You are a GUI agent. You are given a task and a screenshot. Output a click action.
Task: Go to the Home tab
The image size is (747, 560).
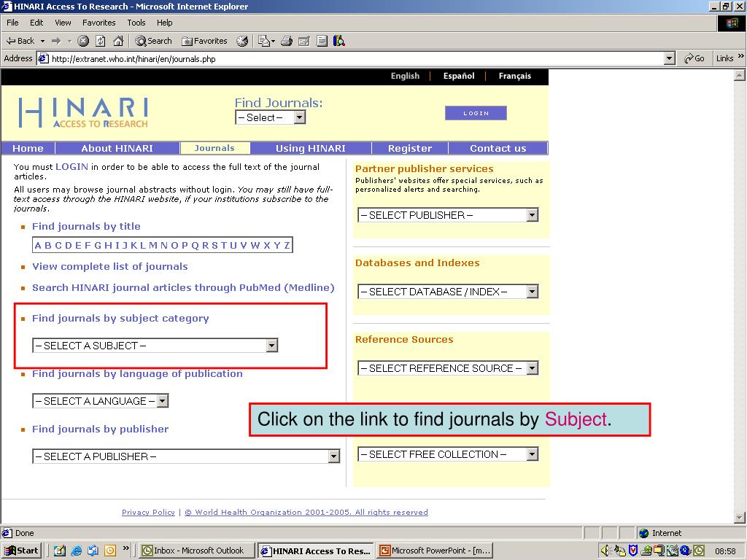[x=28, y=148]
